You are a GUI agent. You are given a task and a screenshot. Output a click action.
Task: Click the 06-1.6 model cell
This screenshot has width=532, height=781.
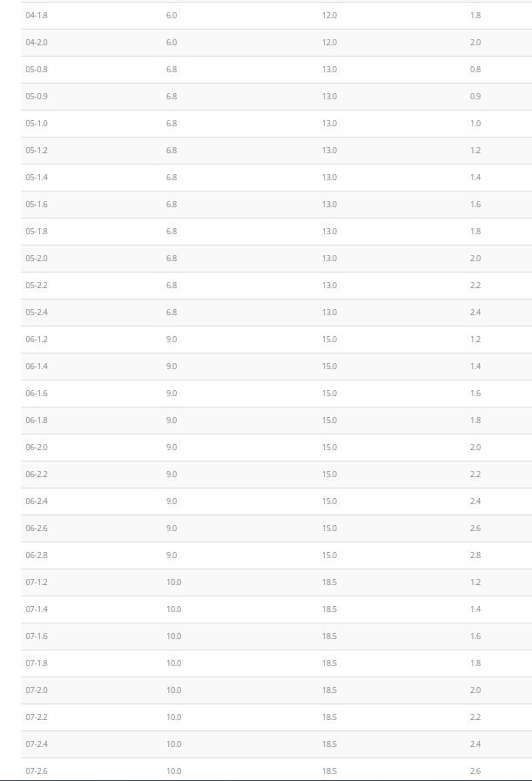click(37, 394)
